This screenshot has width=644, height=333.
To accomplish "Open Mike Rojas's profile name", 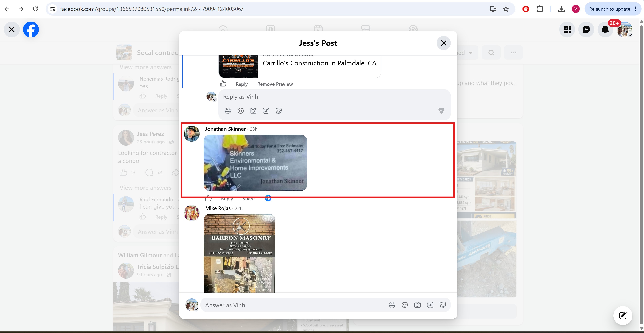I will tap(218, 208).
